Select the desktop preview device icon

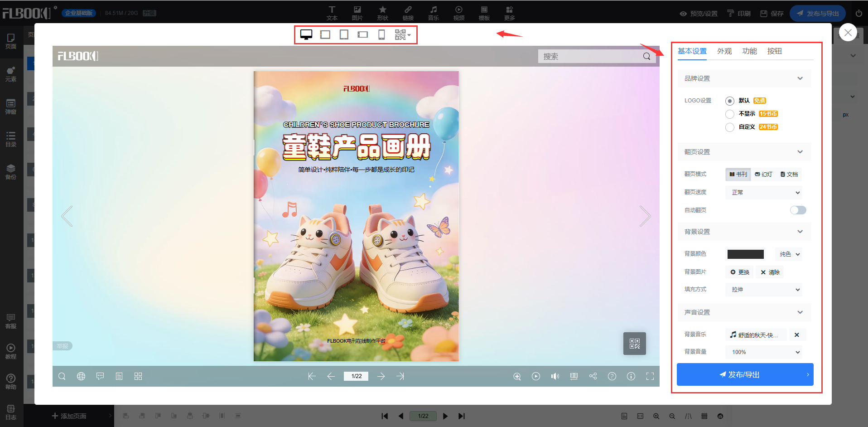coord(306,35)
